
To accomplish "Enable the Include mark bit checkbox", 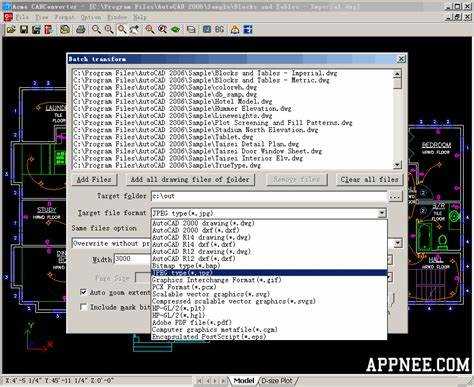I will 83,307.
